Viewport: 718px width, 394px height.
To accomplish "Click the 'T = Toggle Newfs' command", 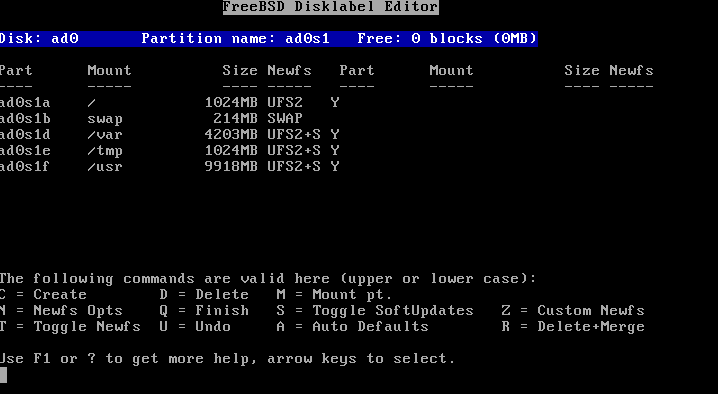I will [x=70, y=327].
